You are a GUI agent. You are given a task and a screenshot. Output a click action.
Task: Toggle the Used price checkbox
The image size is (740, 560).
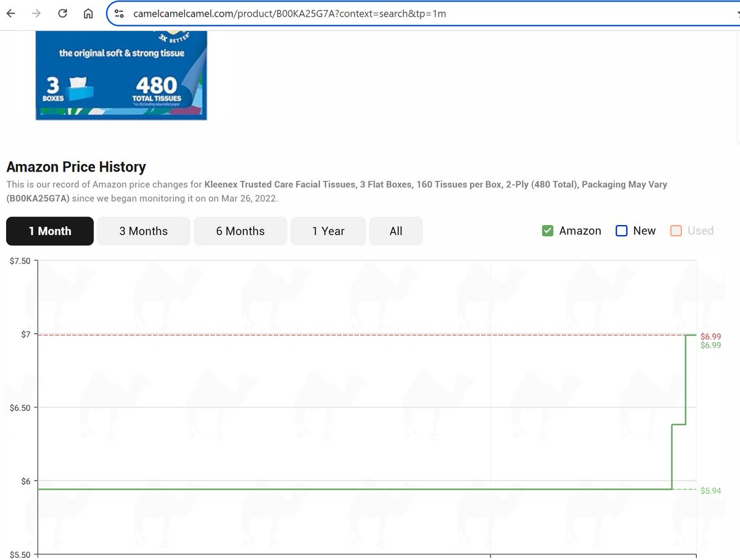[676, 231]
